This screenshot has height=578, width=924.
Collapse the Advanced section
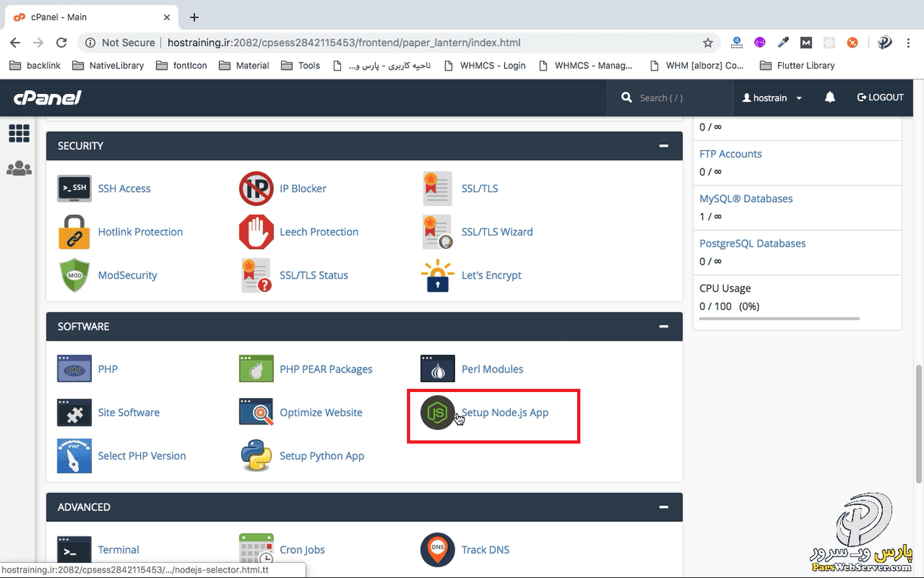click(x=663, y=508)
